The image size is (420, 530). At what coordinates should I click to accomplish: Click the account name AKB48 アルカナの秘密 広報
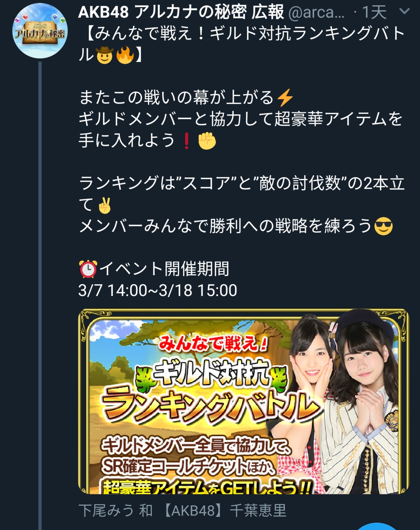click(181, 12)
